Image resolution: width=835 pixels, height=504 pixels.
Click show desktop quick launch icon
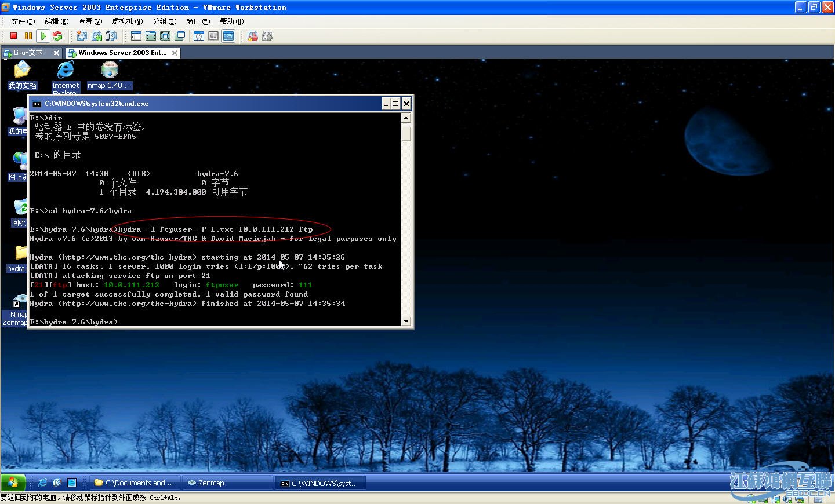[x=72, y=483]
